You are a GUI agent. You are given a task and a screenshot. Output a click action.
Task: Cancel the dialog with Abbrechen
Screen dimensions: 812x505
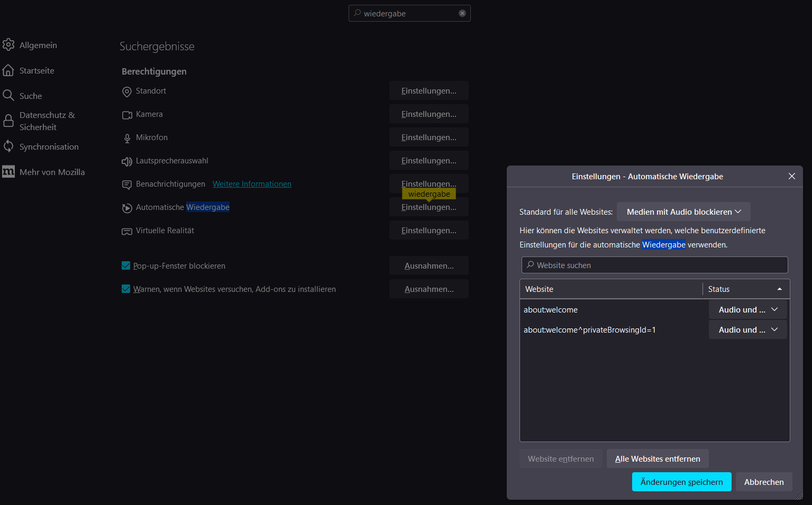point(764,482)
